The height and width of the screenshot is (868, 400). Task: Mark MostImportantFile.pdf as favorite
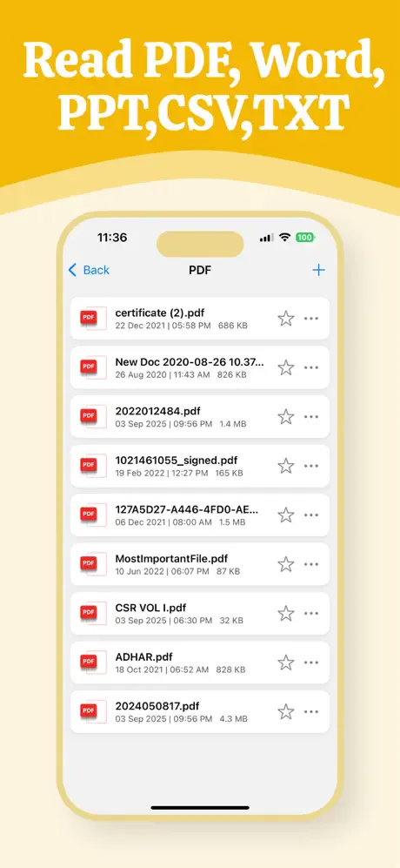tap(285, 564)
